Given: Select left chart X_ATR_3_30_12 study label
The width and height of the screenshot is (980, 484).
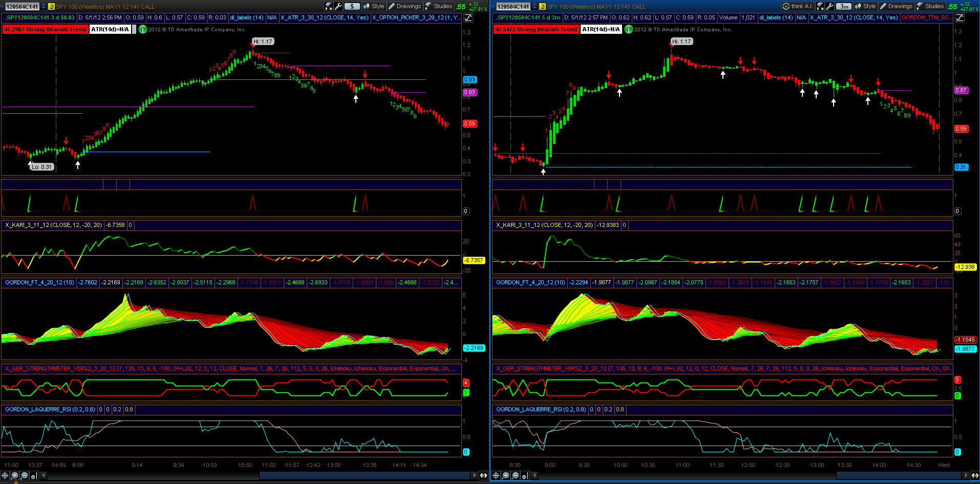Looking at the screenshot, I should point(325,17).
